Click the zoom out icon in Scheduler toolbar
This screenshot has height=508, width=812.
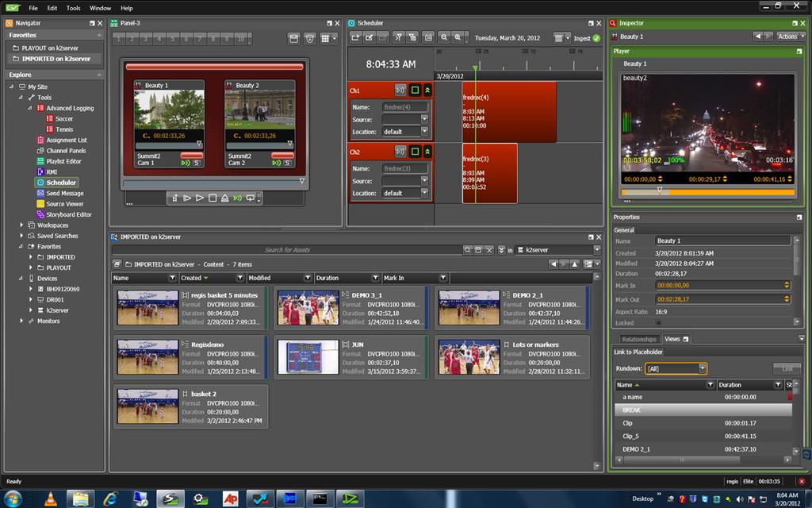click(x=445, y=37)
